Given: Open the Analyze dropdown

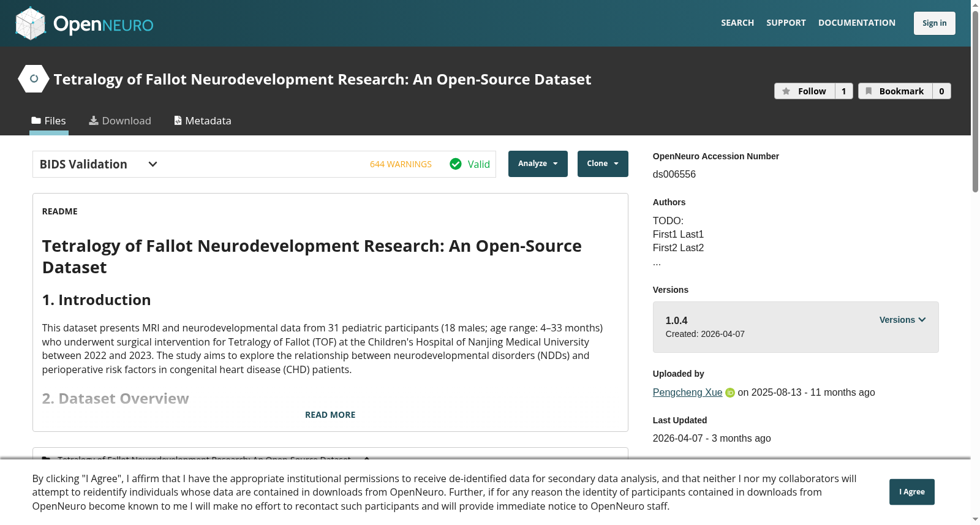Looking at the screenshot, I should click(538, 164).
